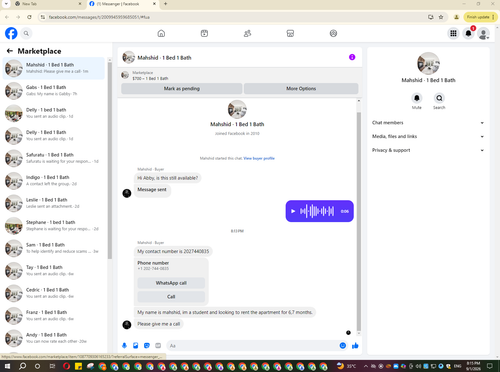Image resolution: width=500 pixels, height=372 pixels.
Task: Click the chat messages scrollbar
Action: 359,221
